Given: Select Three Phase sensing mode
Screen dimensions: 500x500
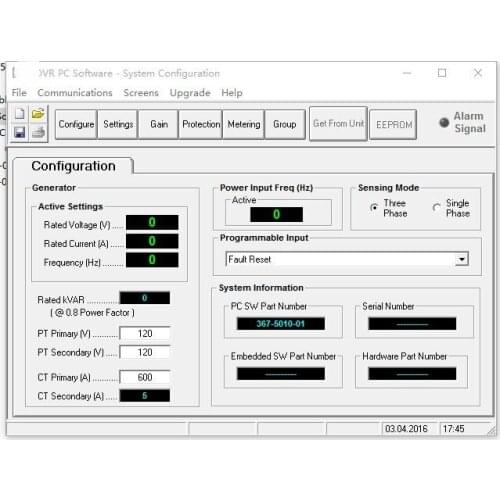Looking at the screenshot, I should click(x=374, y=208).
